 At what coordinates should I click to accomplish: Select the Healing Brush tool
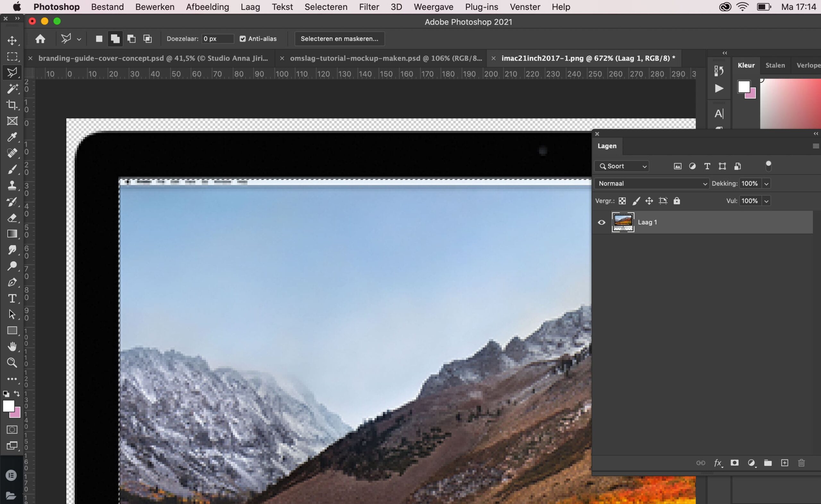coord(12,153)
